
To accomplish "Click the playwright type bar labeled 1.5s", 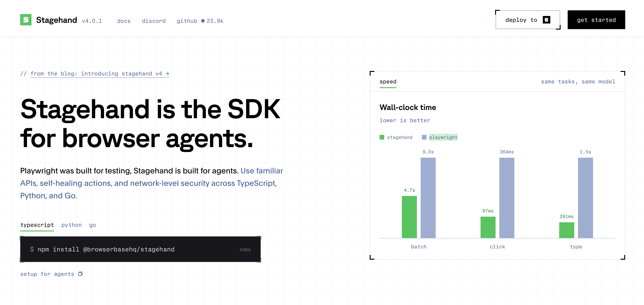I will pos(586,198).
